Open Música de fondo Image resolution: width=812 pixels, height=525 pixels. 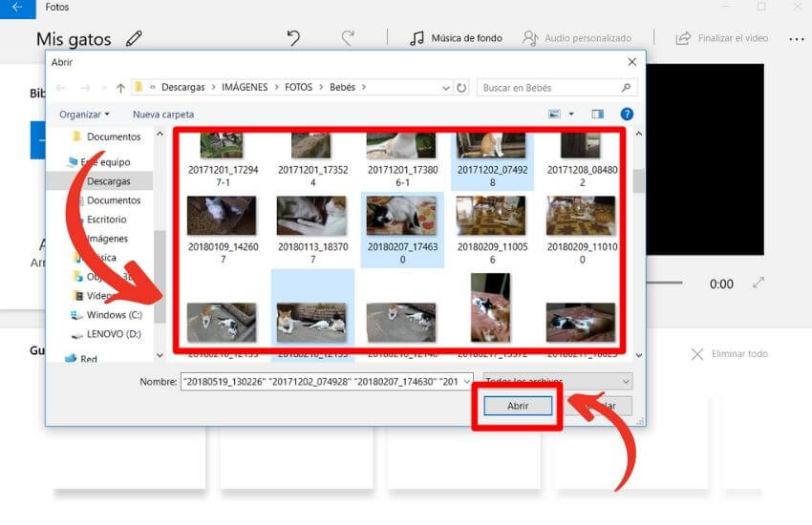(456, 38)
